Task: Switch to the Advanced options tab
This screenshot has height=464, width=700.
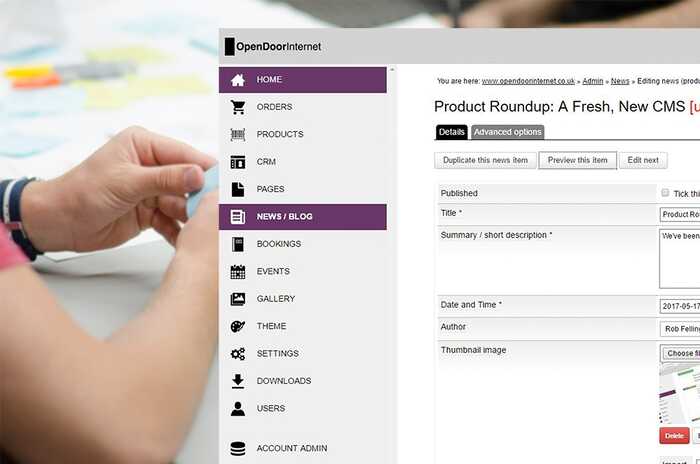Action: coord(507,132)
